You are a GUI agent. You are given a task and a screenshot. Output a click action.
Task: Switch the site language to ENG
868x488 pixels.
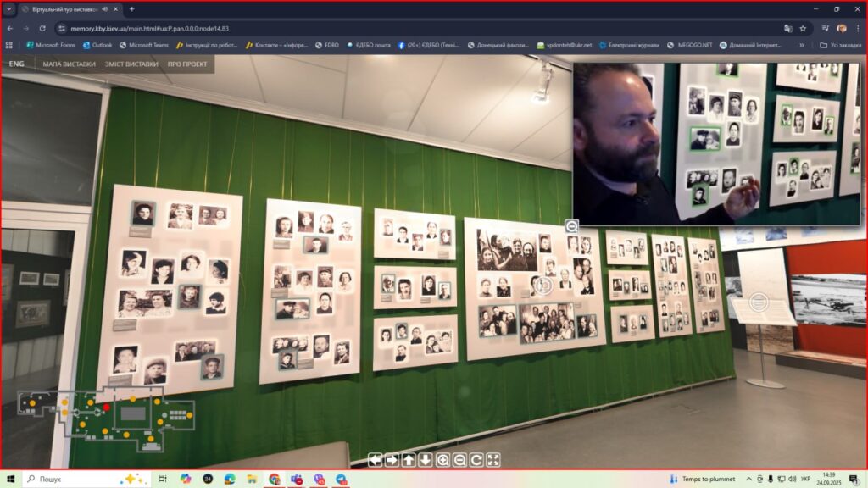pyautogui.click(x=16, y=64)
